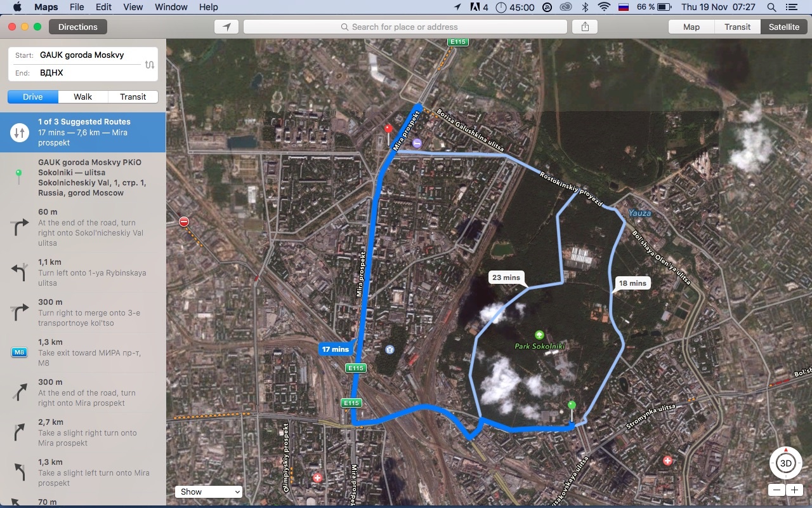This screenshot has width=812, height=508.
Task: Open the Show dropdown on the map
Action: [209, 491]
